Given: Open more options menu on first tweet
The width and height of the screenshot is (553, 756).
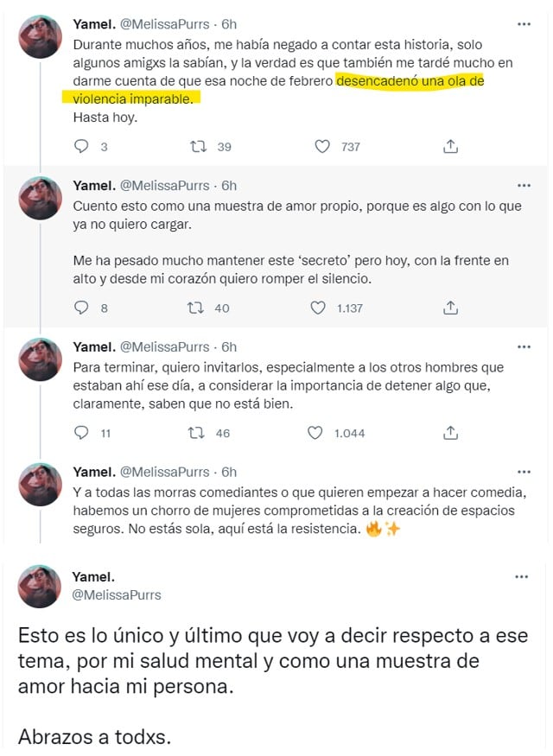Looking at the screenshot, I should click(x=523, y=23).
